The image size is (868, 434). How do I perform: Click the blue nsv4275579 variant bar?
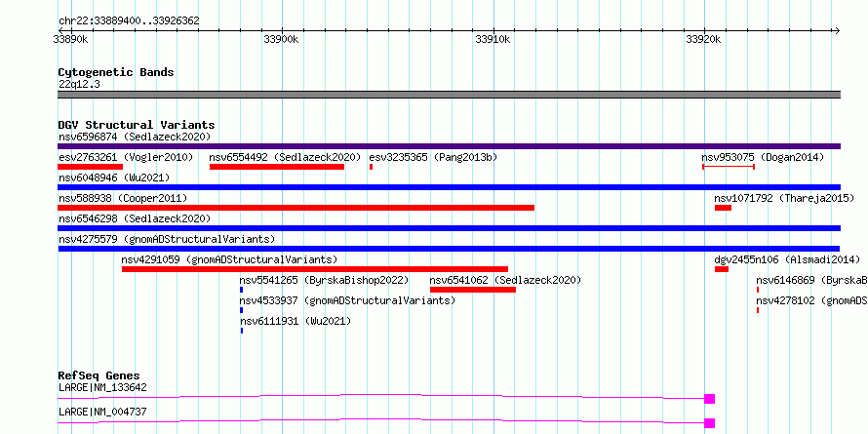click(x=449, y=249)
